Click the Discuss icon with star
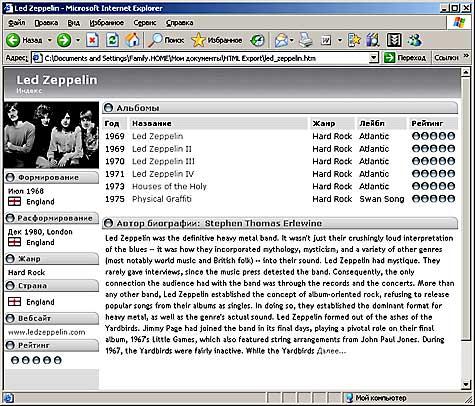The height and width of the screenshot is (406, 475). [x=354, y=40]
